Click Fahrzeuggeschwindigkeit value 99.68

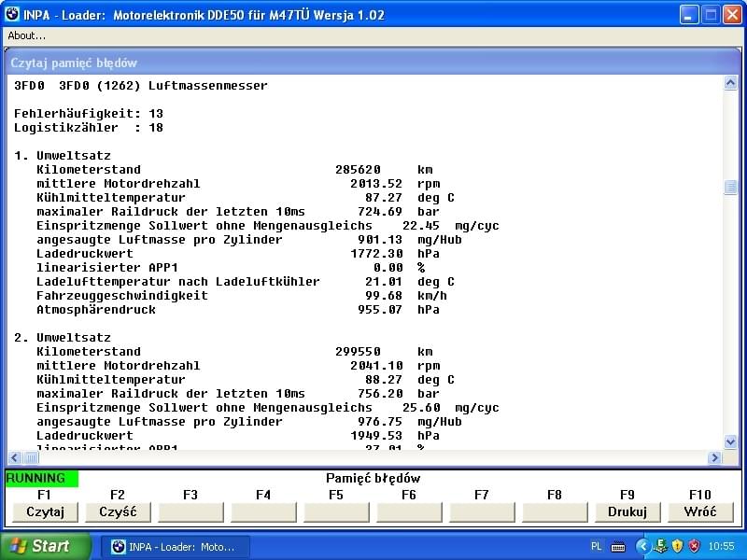384,296
